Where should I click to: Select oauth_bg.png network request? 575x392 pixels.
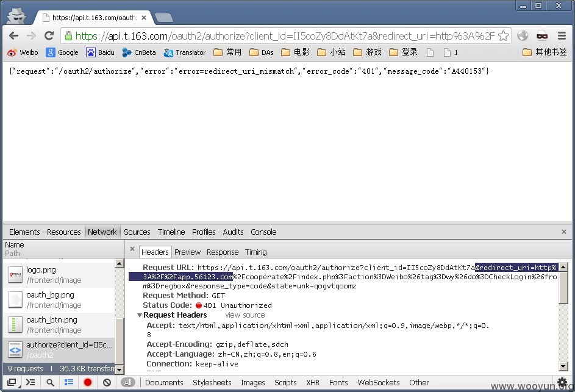click(59, 300)
